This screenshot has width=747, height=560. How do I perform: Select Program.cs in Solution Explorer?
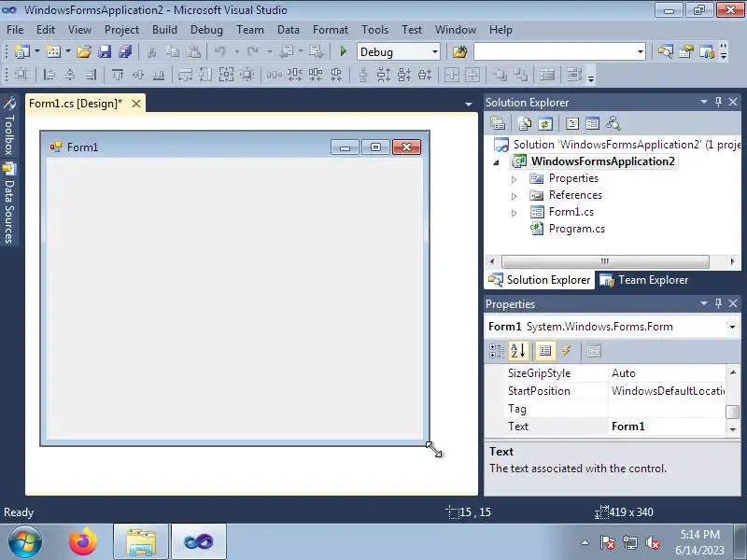[576, 229]
